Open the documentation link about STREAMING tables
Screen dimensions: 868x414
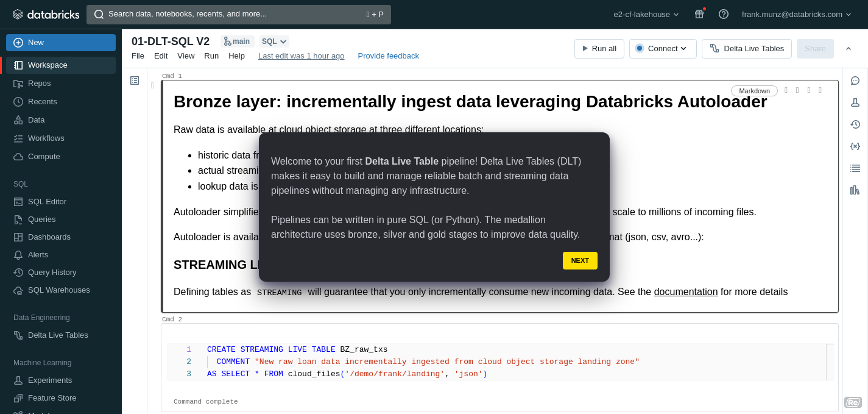[x=685, y=291]
